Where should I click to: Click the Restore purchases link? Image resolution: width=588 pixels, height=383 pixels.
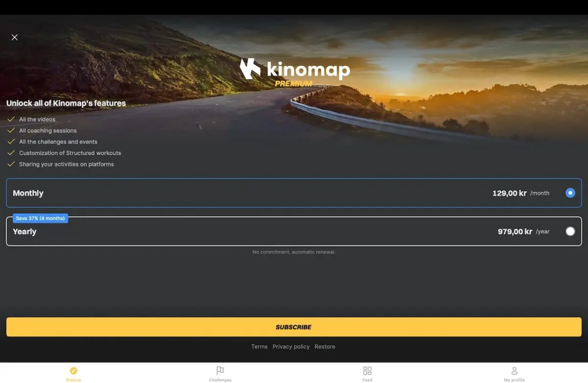(325, 347)
